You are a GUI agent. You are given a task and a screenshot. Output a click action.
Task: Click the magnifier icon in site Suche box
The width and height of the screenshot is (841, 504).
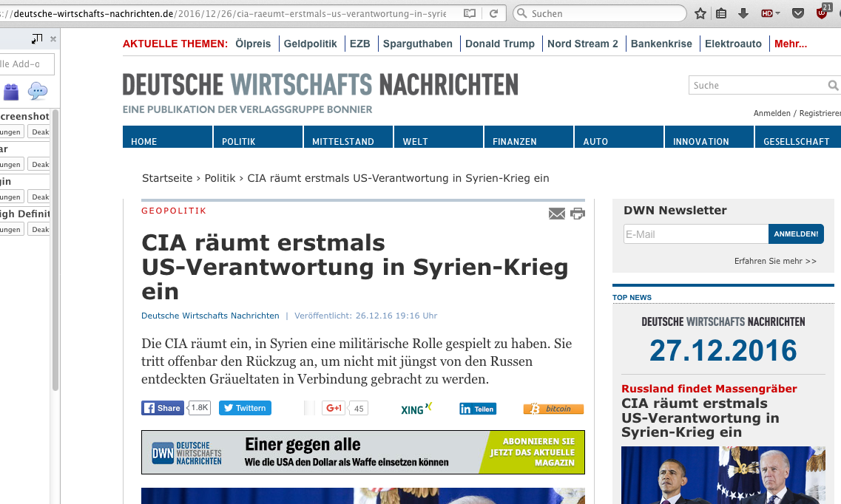pos(832,85)
